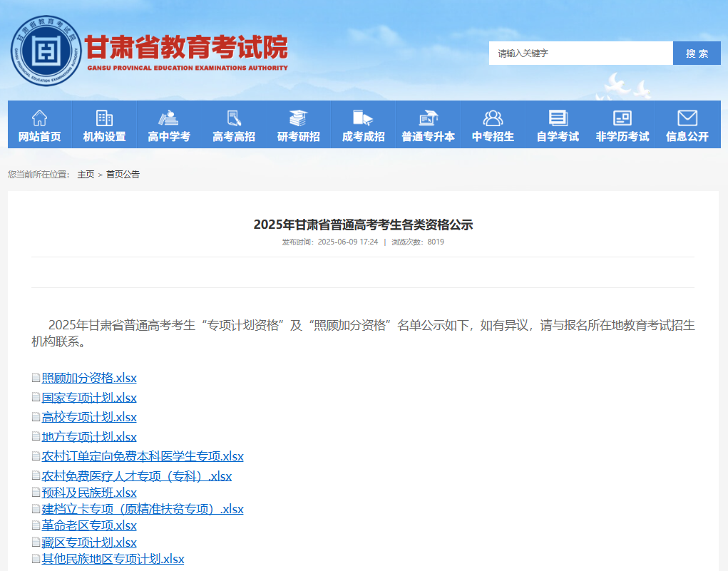The image size is (728, 571).
Task: Open the 主页 breadcrumb link
Action: (86, 174)
